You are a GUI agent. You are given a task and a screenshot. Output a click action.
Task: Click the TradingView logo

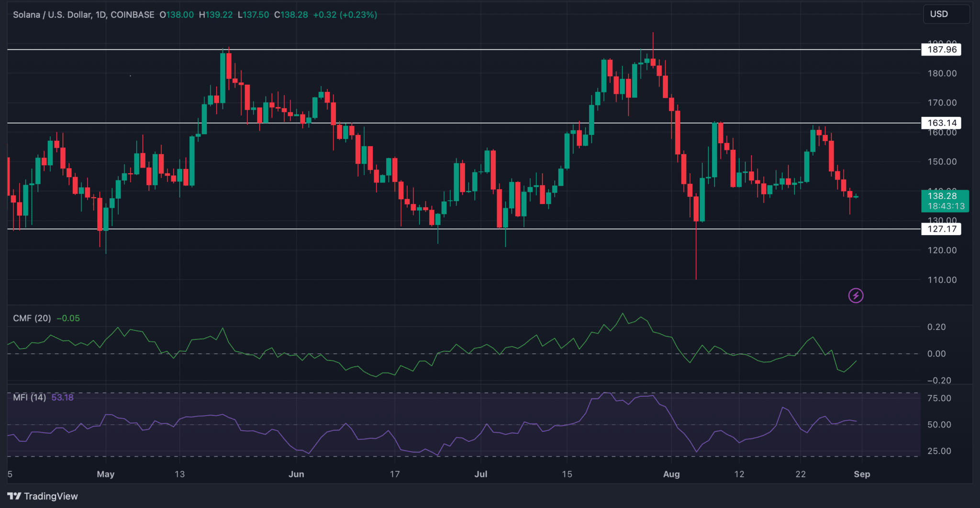click(43, 496)
